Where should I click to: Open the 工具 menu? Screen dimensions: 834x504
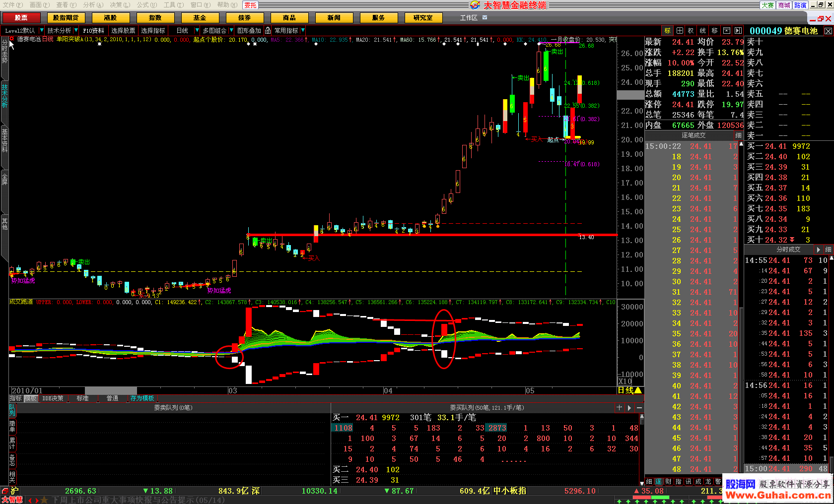[173, 4]
